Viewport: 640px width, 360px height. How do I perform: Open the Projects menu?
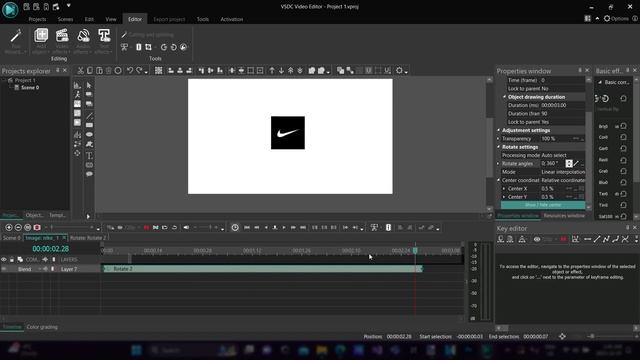tap(37, 19)
